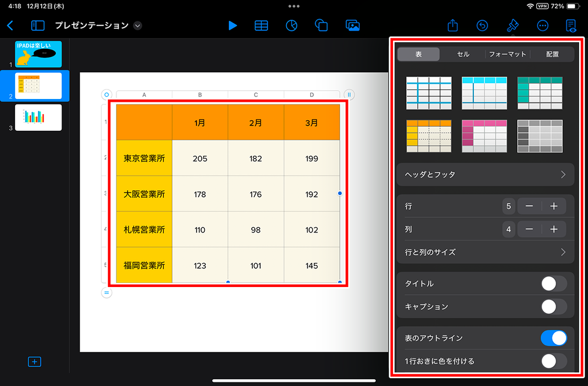
Task: Tap the Format paintbrush icon
Action: (x=513, y=25)
